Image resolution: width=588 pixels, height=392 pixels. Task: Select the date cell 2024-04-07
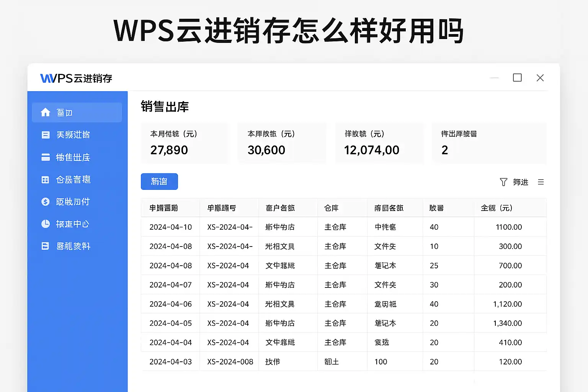click(x=171, y=285)
